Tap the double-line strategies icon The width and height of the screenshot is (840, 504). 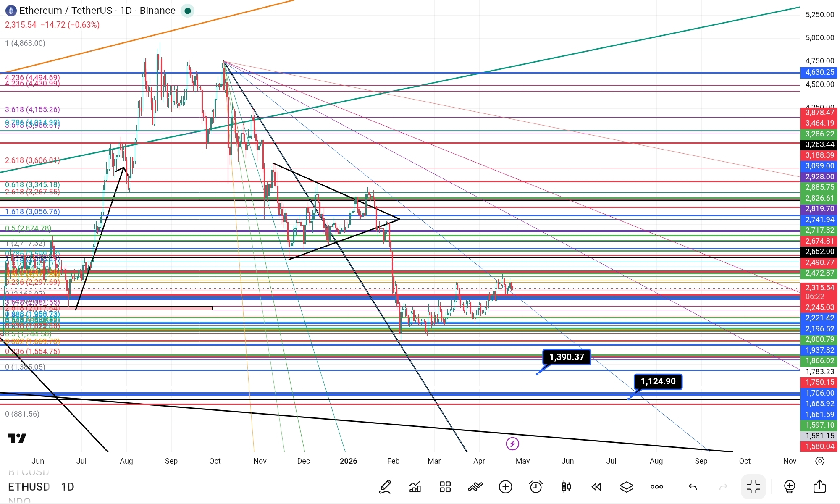click(475, 487)
